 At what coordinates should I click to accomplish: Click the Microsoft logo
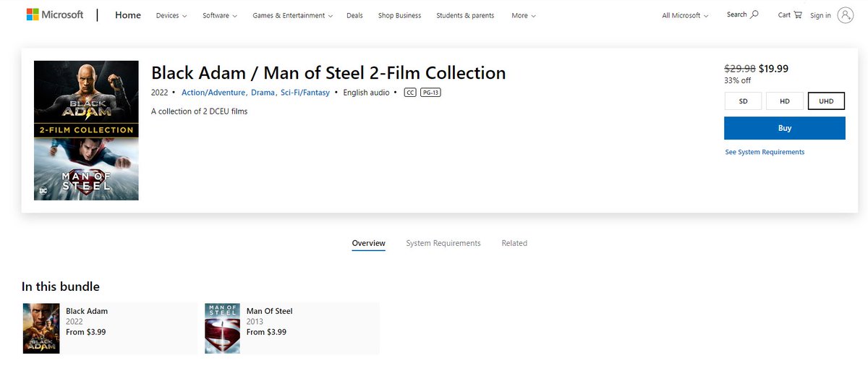pos(55,15)
